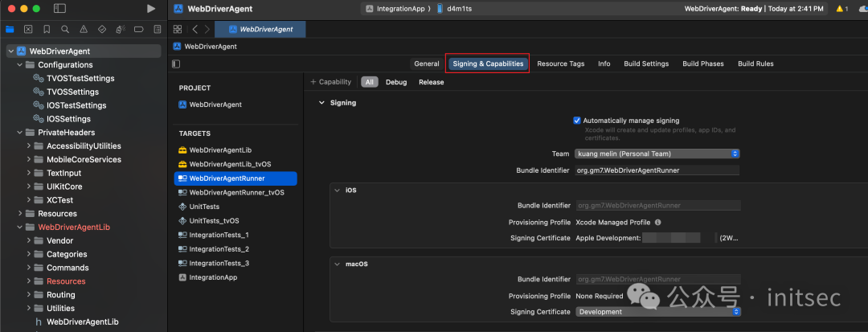
Task: Open the Team dropdown menu
Action: coord(657,154)
